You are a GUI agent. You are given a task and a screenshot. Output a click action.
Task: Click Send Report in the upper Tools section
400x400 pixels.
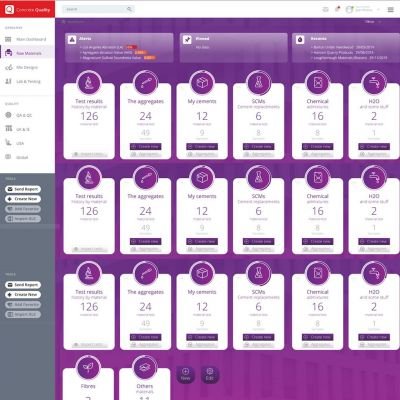(23, 189)
